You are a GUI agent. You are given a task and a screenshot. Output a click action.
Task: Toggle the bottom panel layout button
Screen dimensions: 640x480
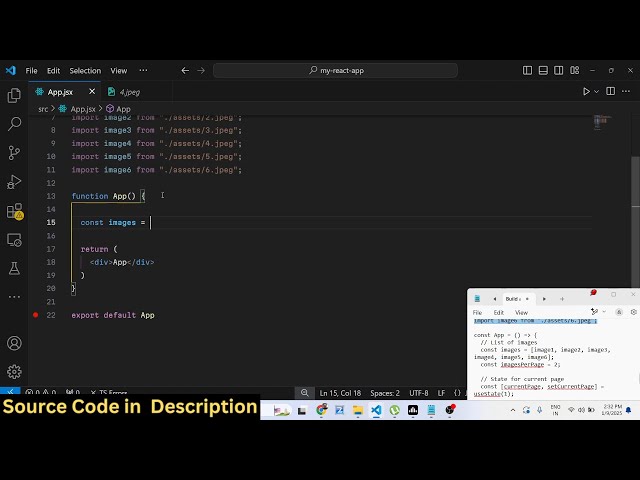click(542, 71)
